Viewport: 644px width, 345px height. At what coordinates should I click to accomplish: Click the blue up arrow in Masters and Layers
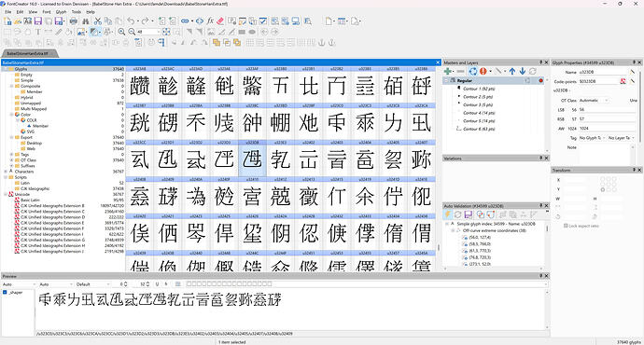pyautogui.click(x=512, y=72)
